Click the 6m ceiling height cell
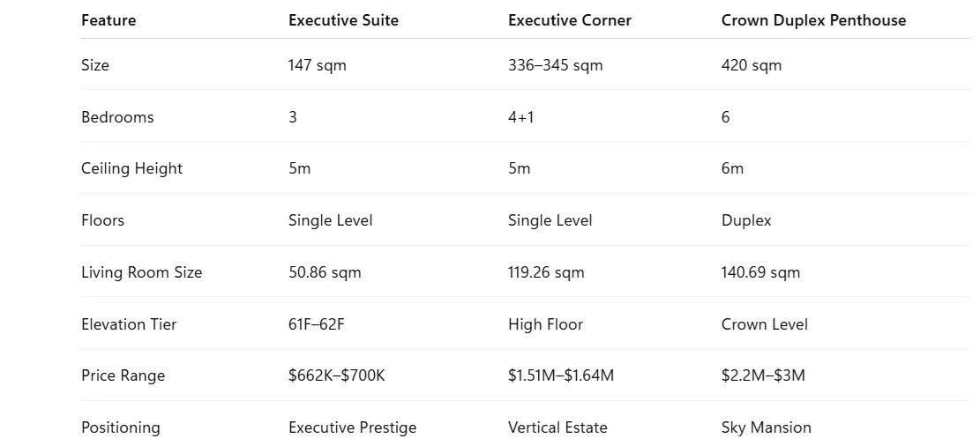The width and height of the screenshot is (980, 446). (732, 168)
